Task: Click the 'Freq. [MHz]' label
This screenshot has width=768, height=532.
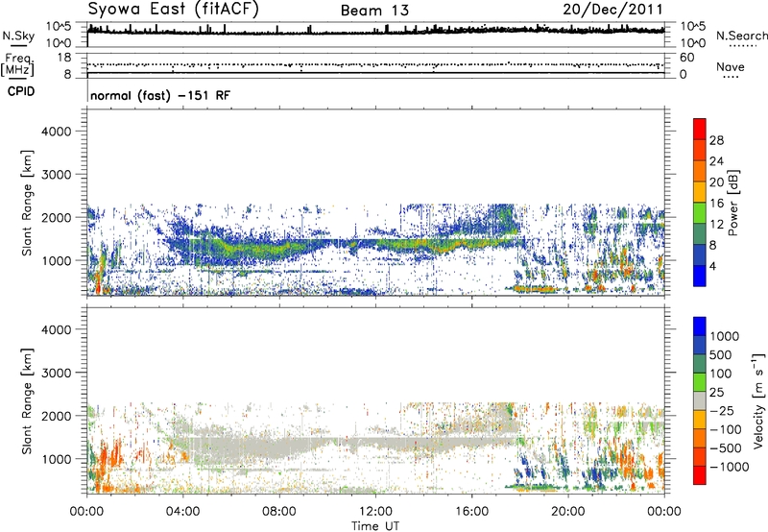Action: (17, 65)
